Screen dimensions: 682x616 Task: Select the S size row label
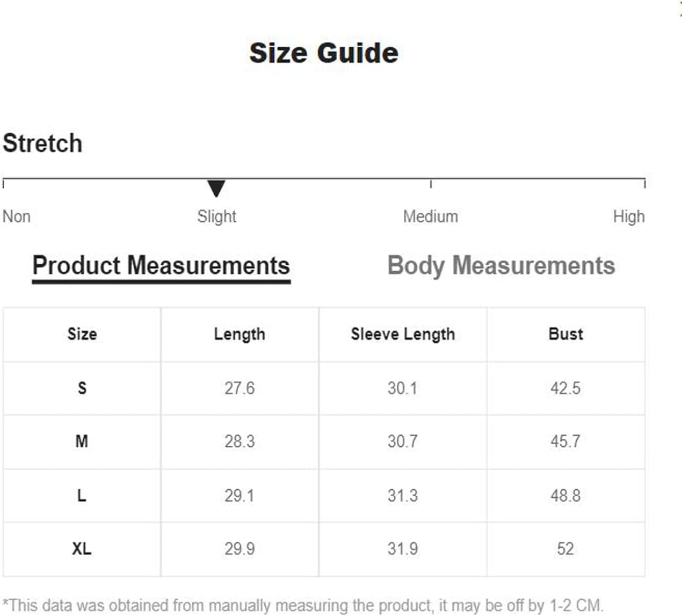click(82, 388)
